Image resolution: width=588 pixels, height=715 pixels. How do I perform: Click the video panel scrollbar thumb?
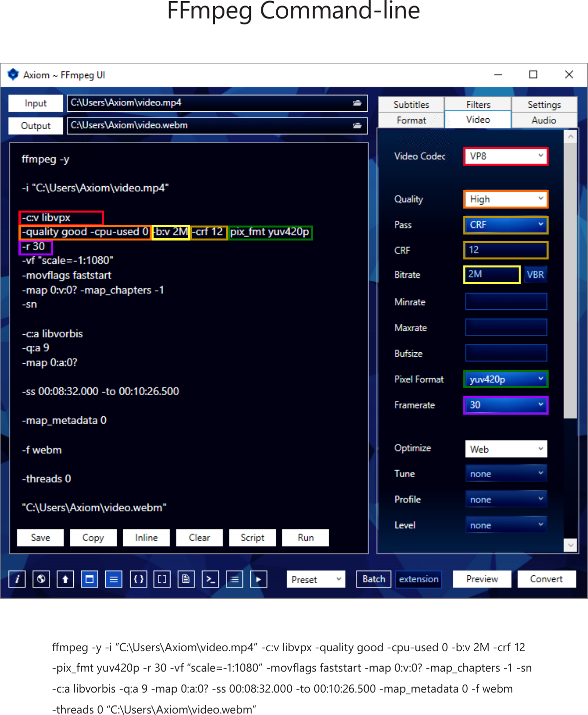click(x=570, y=281)
